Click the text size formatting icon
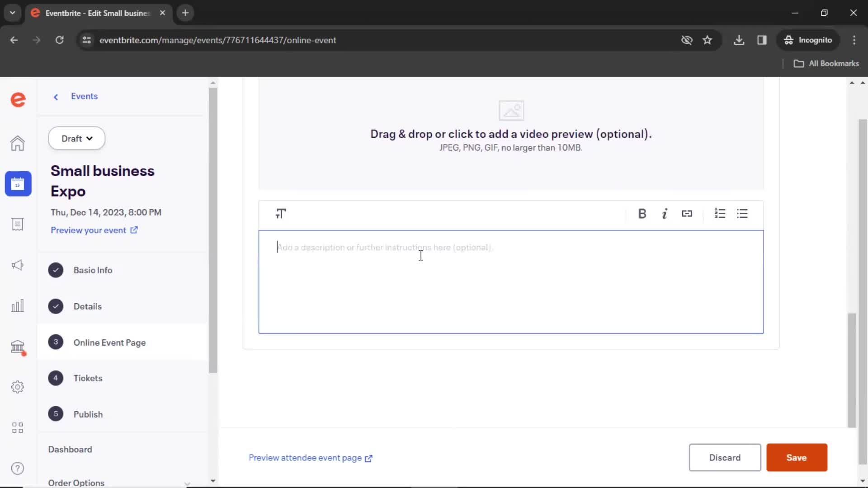Screen dimensions: 868x488 click(281, 214)
